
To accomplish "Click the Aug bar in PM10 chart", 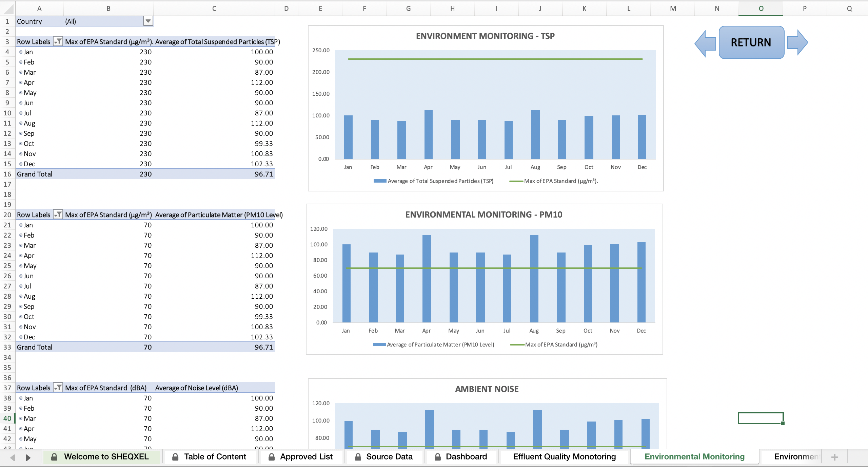I will coord(534,279).
